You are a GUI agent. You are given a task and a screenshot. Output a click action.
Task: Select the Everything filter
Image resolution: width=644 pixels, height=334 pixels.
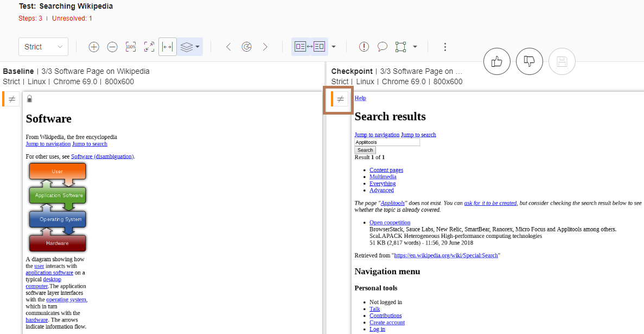point(382,184)
